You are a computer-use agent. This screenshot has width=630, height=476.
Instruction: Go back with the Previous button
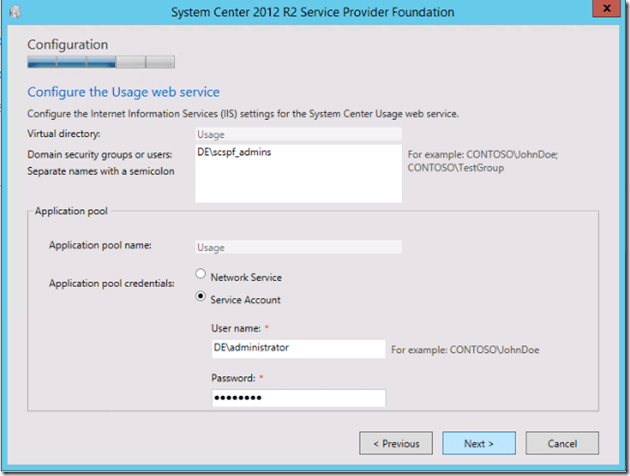[396, 443]
